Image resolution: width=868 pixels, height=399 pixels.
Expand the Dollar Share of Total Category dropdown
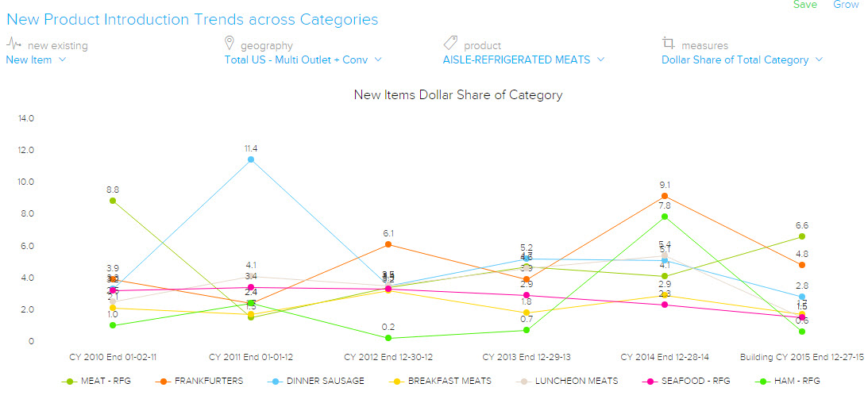742,59
